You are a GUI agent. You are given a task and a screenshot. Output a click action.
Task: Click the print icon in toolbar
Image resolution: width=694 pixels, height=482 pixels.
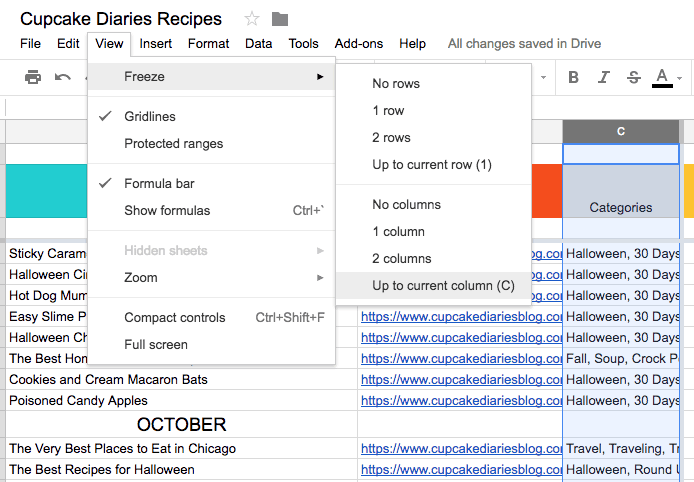pos(33,77)
